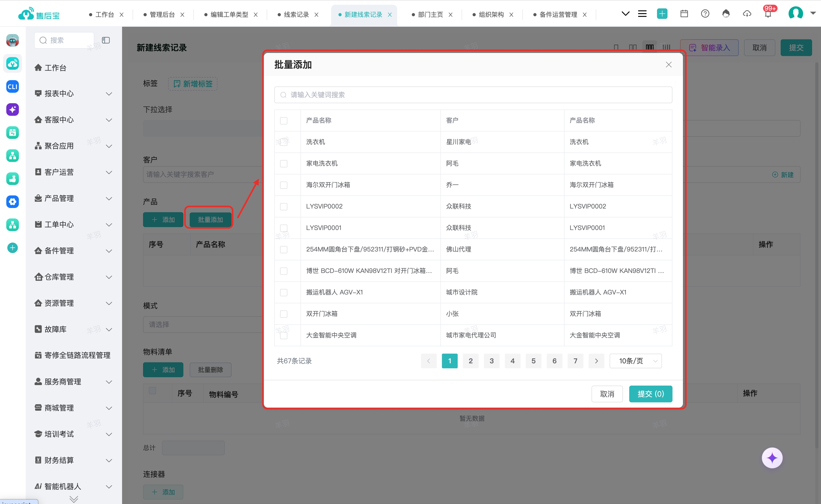Open the purple sparkle AI sidebar icon
The height and width of the screenshot is (504, 821).
tap(12, 110)
